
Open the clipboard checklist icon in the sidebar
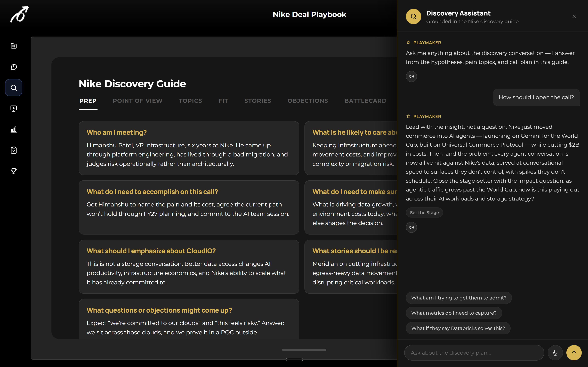(14, 150)
